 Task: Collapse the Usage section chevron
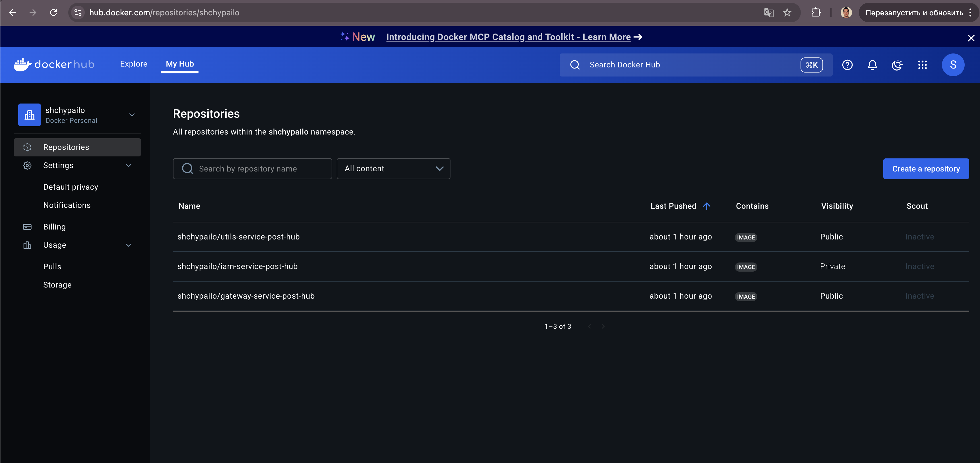[129, 245]
